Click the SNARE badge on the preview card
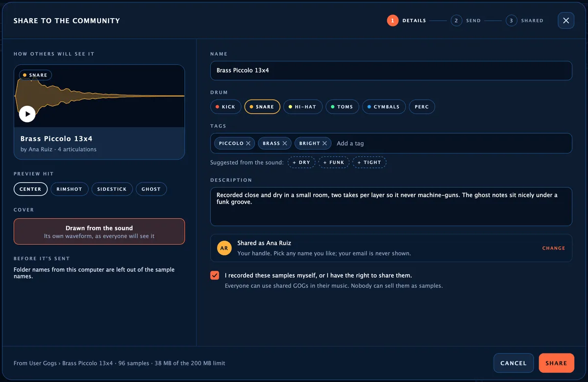Viewport: 588px width, 382px height. pyautogui.click(x=35, y=75)
